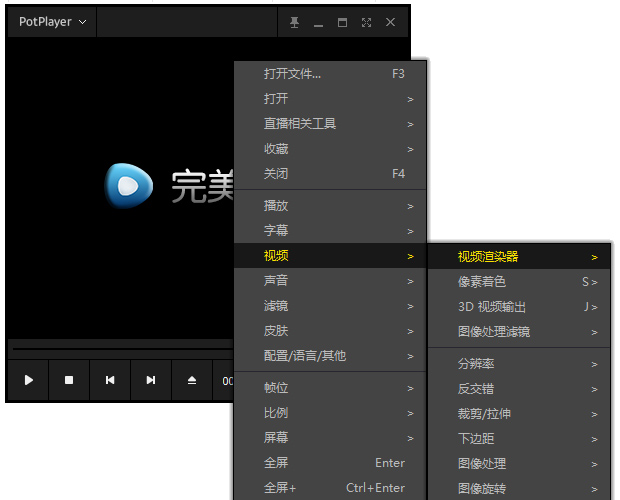The width and height of the screenshot is (620, 500).
Task: Toggle fullscreen mode from title bar icon
Action: click(x=366, y=22)
